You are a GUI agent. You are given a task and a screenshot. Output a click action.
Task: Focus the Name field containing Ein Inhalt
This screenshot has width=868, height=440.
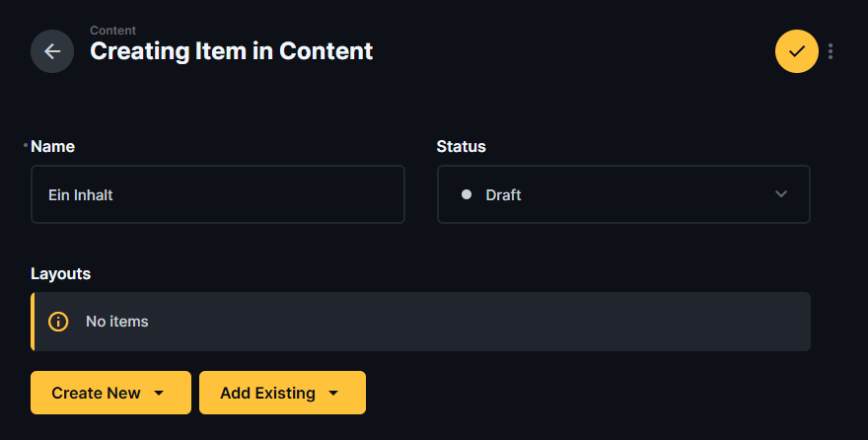[x=218, y=194]
